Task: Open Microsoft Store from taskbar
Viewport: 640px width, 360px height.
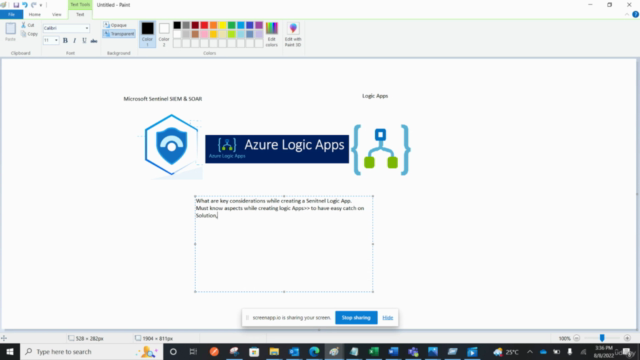Action: [x=254, y=351]
